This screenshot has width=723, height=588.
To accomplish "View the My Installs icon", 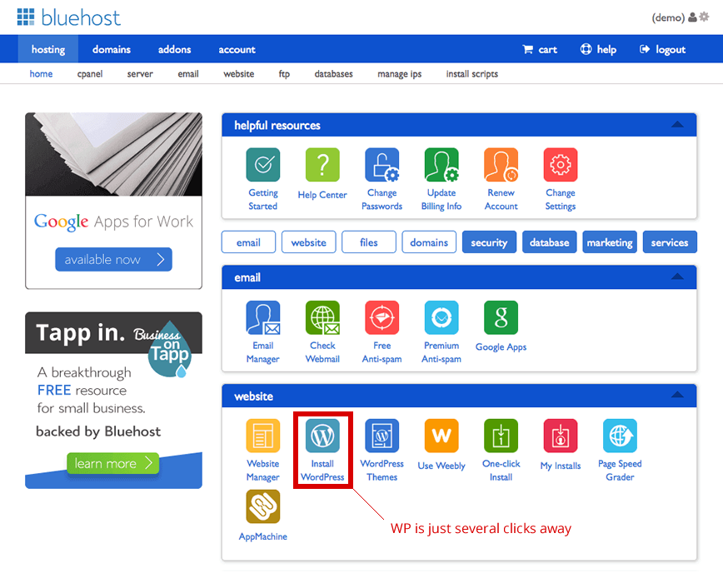I will [561, 436].
